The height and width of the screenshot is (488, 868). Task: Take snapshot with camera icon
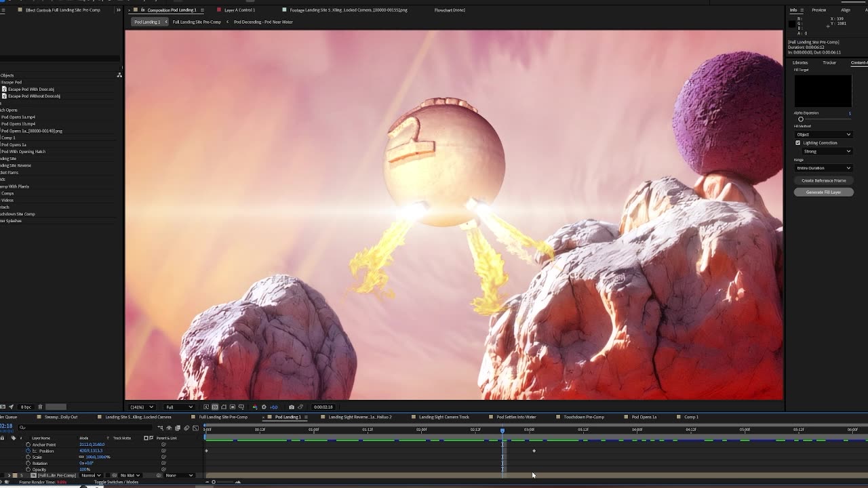[x=292, y=407]
